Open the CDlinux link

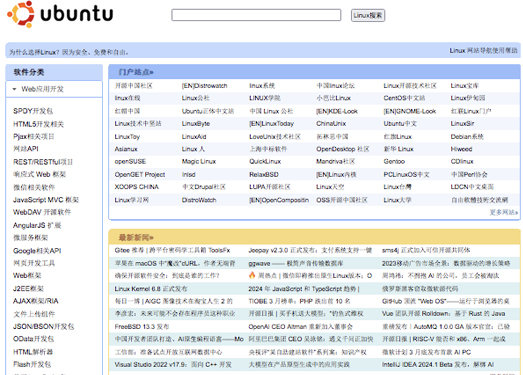(x=462, y=161)
